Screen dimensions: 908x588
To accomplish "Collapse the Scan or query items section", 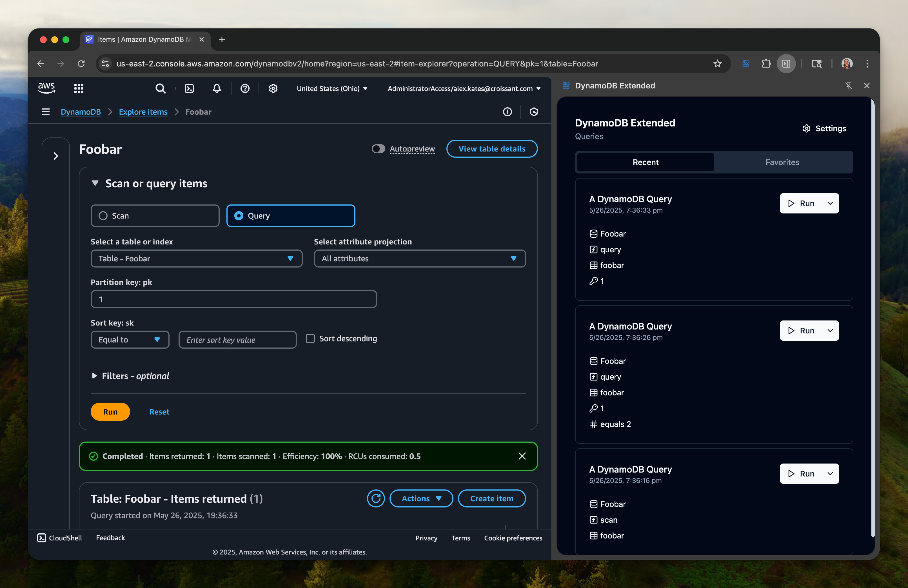I will (95, 183).
